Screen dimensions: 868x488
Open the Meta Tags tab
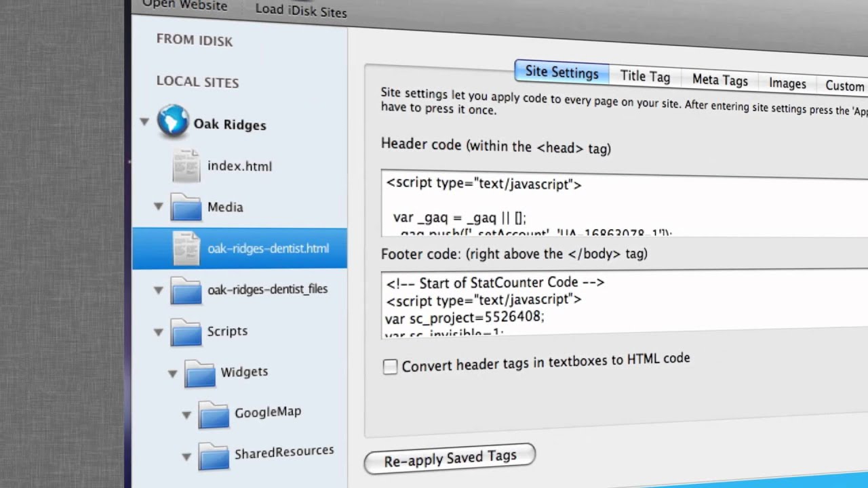pyautogui.click(x=719, y=79)
